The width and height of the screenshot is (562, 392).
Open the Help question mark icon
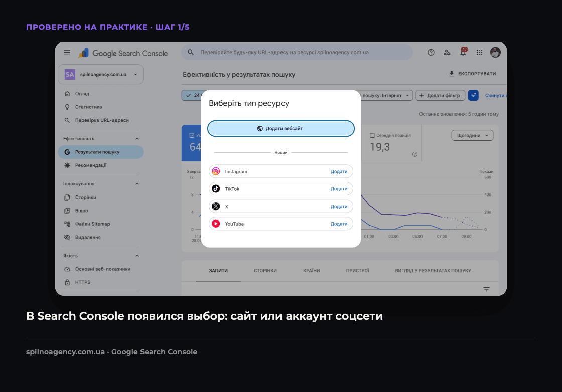tap(431, 52)
